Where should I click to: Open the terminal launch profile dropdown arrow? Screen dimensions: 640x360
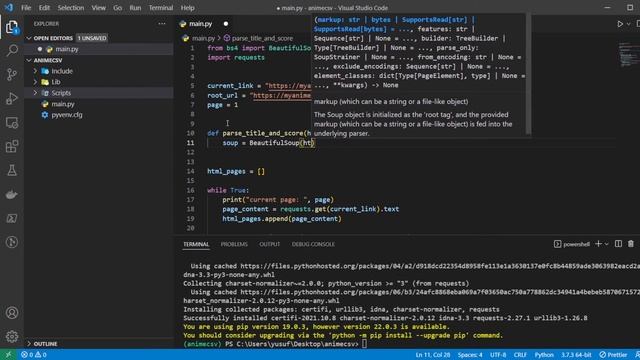pyautogui.click(x=607, y=244)
